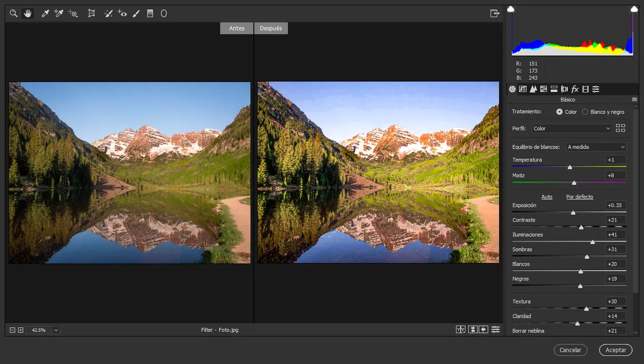Screen dimensions: 644x364
Task: Select the Zoom tool
Action: pos(14,14)
